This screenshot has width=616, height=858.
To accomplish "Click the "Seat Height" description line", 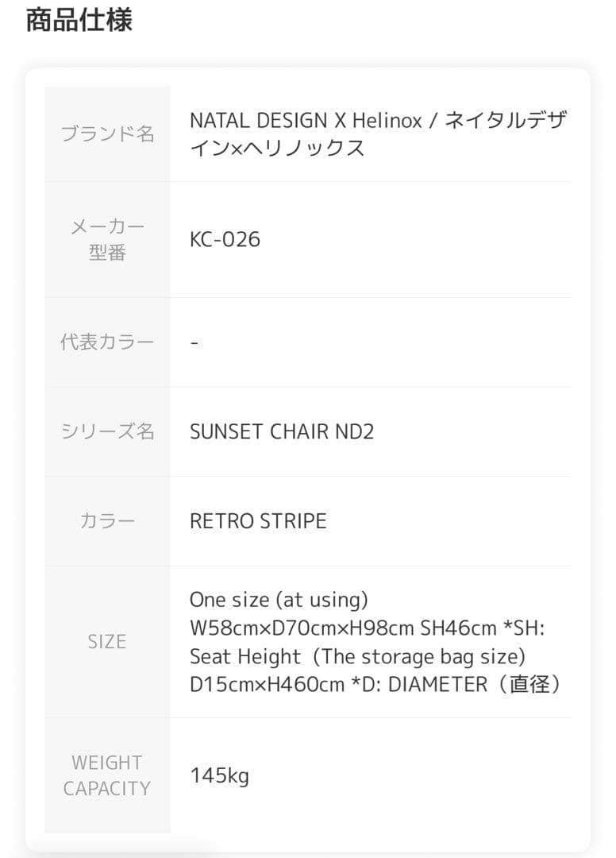I will [245, 657].
